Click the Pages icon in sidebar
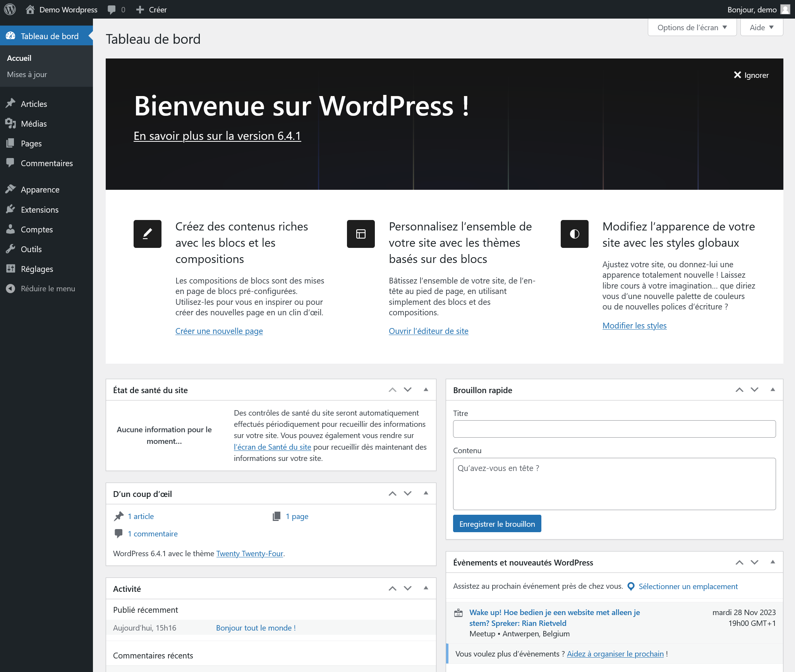Image resolution: width=795 pixels, height=672 pixels. pyautogui.click(x=10, y=143)
